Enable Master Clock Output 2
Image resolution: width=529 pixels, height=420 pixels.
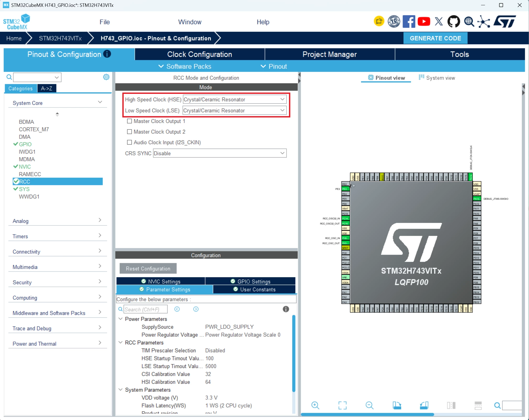tap(129, 132)
